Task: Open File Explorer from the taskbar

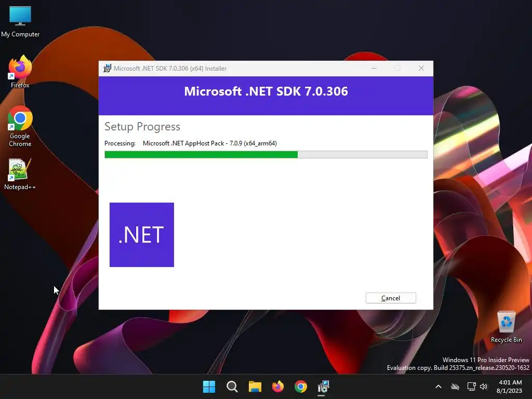Action: 255,387
